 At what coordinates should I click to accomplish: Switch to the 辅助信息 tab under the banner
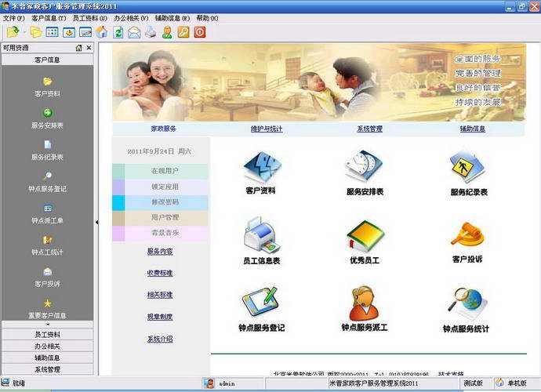(472, 129)
